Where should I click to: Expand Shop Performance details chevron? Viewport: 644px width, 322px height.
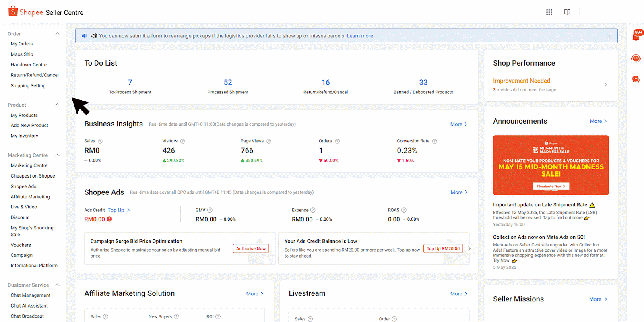click(x=606, y=85)
